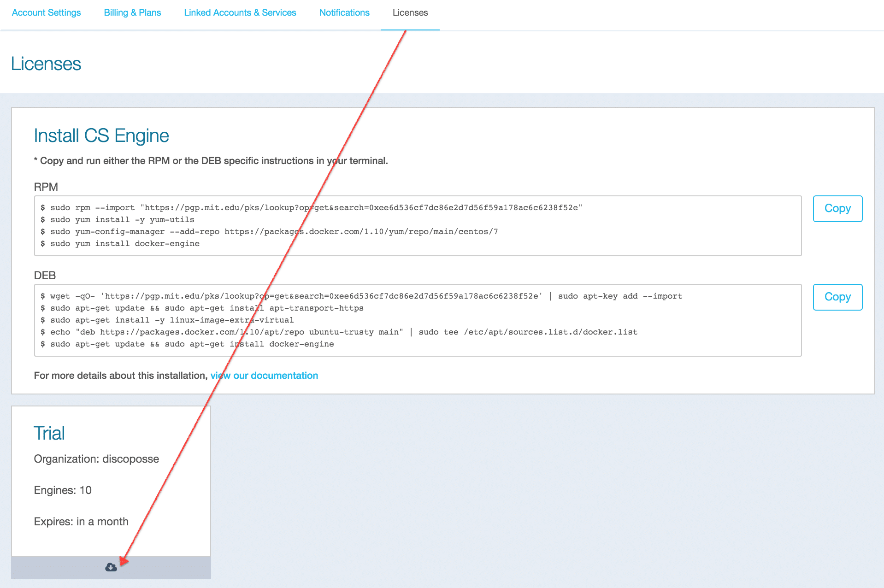This screenshot has height=588, width=884.
Task: Click the Install CS Engine heading
Action: click(101, 136)
